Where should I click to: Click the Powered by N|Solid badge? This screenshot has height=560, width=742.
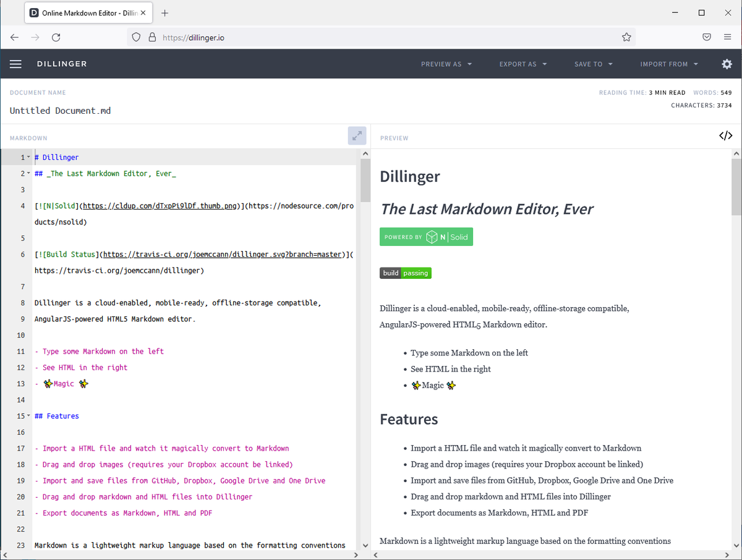click(426, 237)
